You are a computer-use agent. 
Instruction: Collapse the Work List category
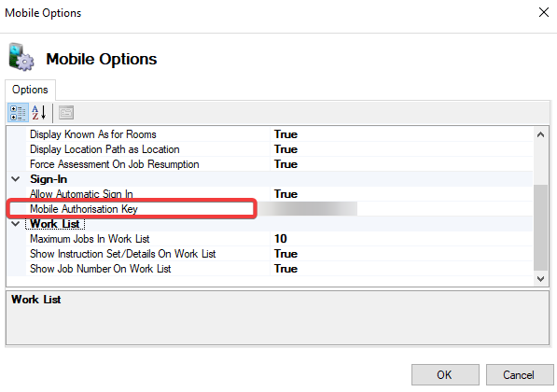(x=16, y=224)
